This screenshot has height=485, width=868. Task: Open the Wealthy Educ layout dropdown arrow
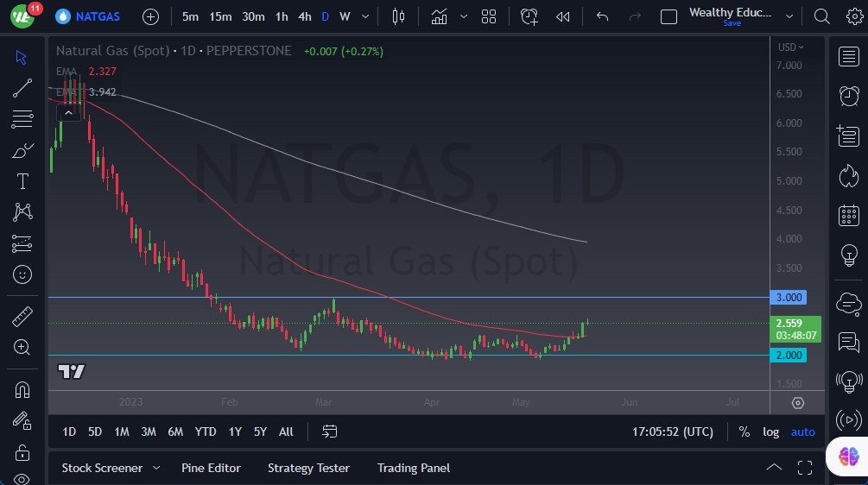click(x=789, y=16)
